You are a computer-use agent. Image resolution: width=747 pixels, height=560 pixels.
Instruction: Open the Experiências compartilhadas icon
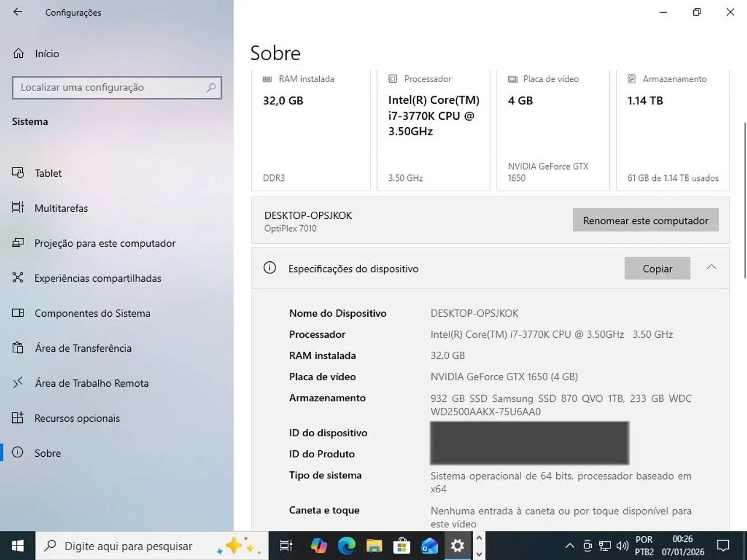click(x=18, y=278)
